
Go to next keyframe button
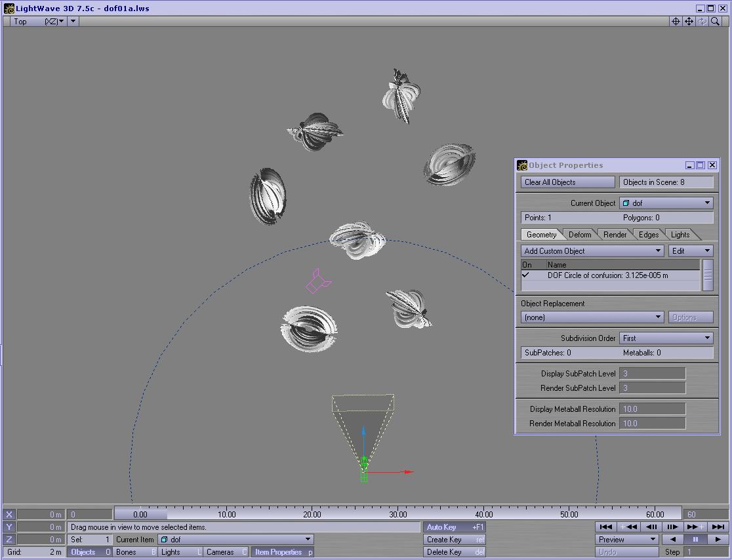click(695, 527)
